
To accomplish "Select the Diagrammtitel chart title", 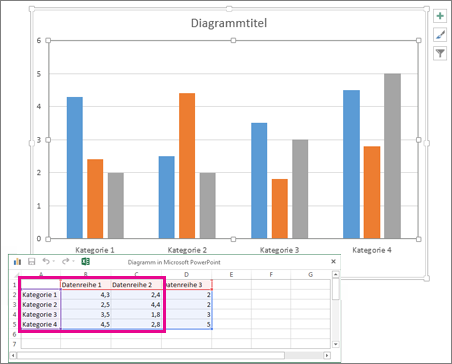I will pyautogui.click(x=229, y=23).
